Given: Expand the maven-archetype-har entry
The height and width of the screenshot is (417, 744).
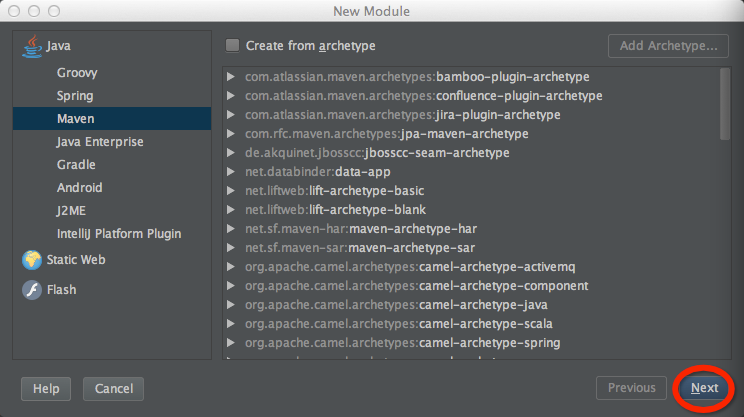Looking at the screenshot, I should tap(231, 229).
